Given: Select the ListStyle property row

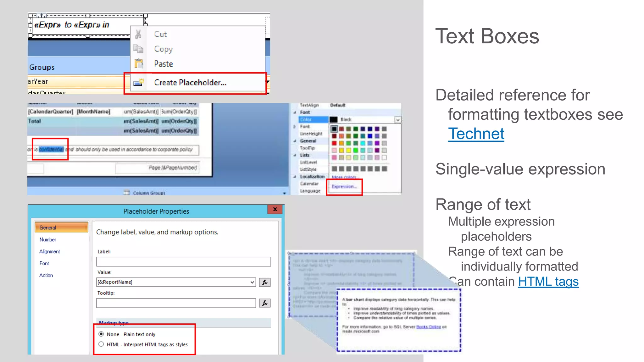Looking at the screenshot, I should point(313,169).
